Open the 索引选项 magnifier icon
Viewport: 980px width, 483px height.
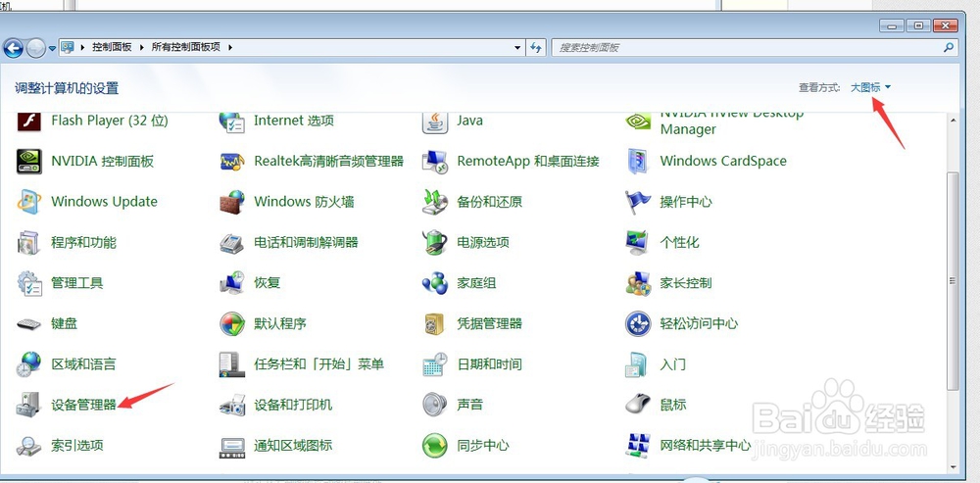tap(28, 446)
